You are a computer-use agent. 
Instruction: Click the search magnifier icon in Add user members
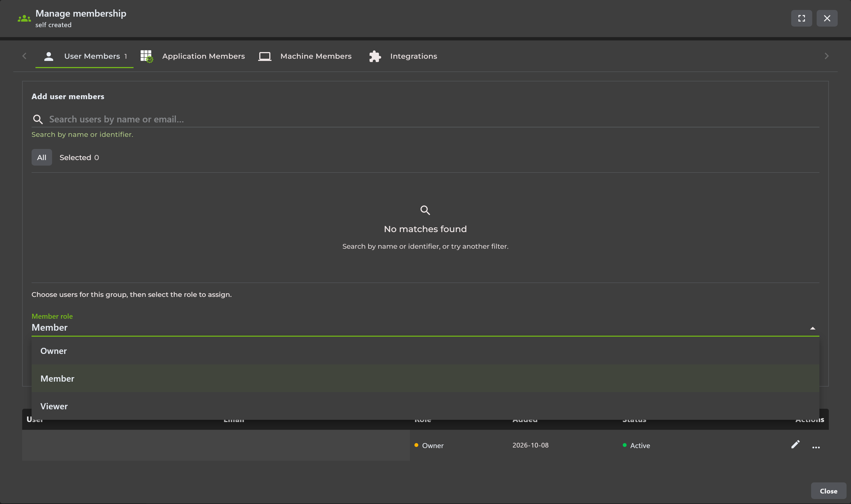[x=38, y=119]
